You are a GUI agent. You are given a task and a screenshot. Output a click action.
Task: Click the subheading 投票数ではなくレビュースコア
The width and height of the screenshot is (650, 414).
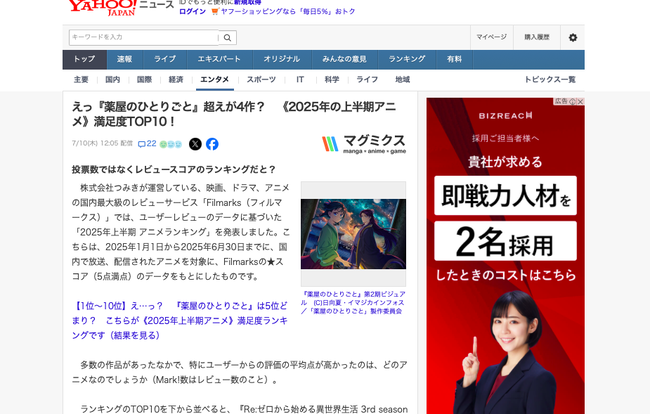[x=174, y=169]
